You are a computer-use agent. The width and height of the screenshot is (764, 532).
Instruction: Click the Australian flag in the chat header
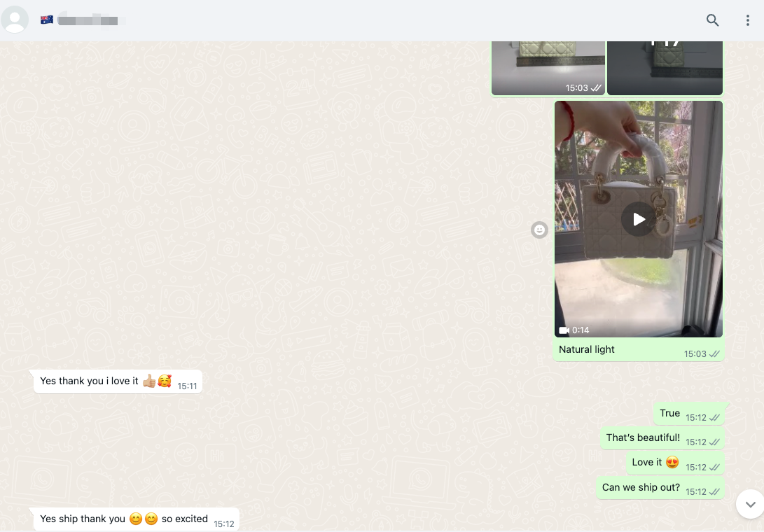(x=47, y=20)
